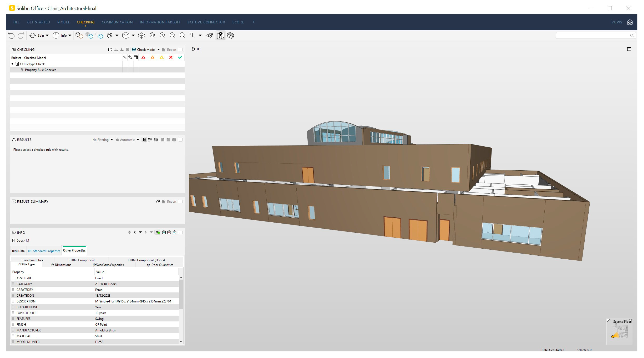Open the Spin navigation mode dropdown

(47, 35)
